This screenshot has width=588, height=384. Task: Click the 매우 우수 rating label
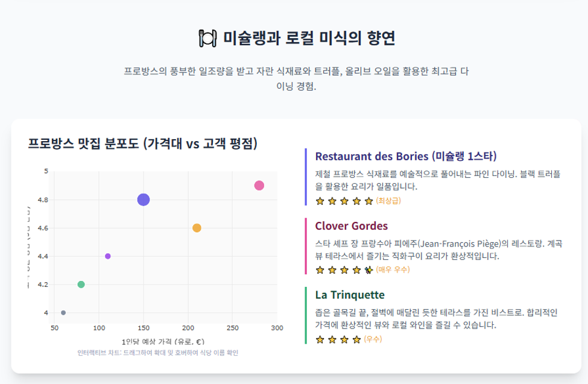tap(393, 269)
